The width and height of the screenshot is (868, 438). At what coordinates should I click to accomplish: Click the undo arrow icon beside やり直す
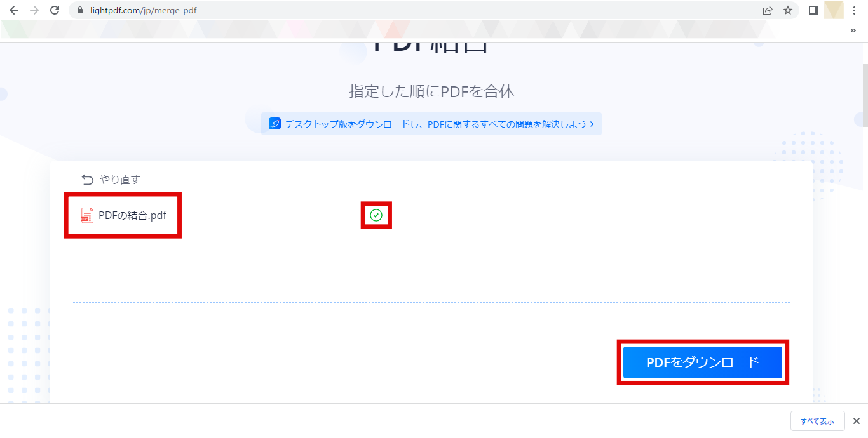88,180
